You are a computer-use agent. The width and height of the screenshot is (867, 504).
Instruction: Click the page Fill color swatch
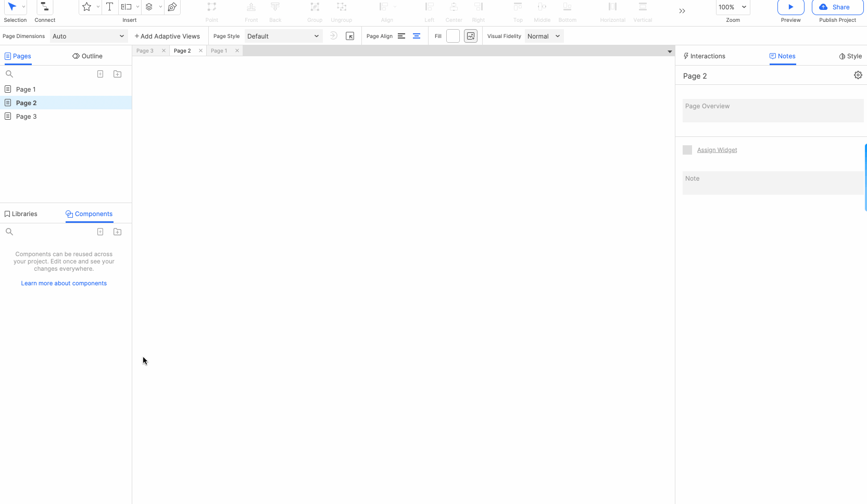click(x=453, y=36)
